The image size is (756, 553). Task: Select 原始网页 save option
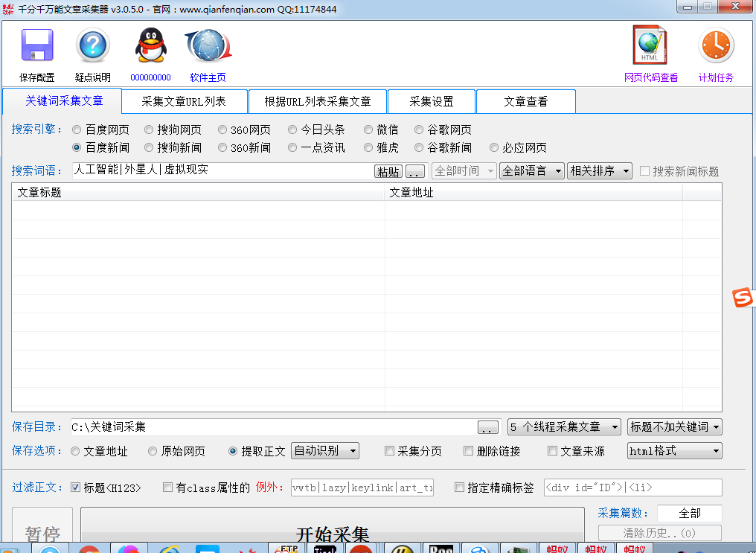(x=153, y=451)
